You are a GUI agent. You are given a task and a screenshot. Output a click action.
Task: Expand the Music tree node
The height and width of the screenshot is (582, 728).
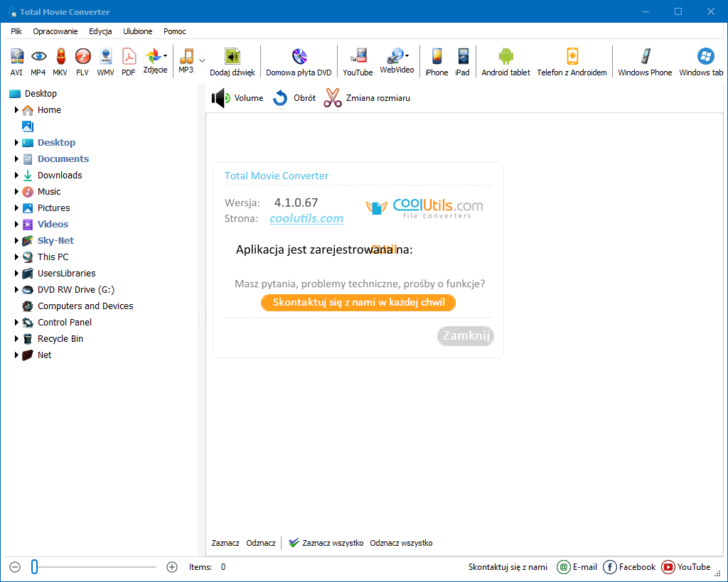coord(16,192)
